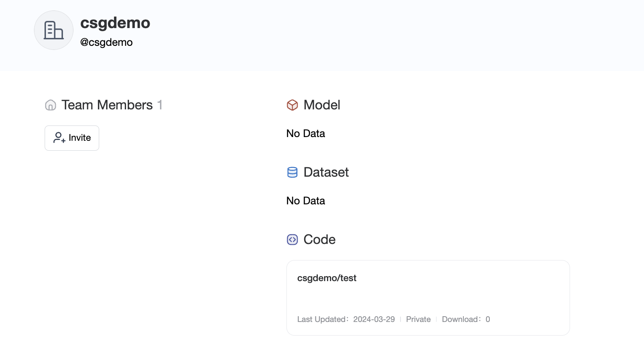Viewport: 644px width, 355px height.
Task: Open the Code section header
Action: [x=319, y=239]
